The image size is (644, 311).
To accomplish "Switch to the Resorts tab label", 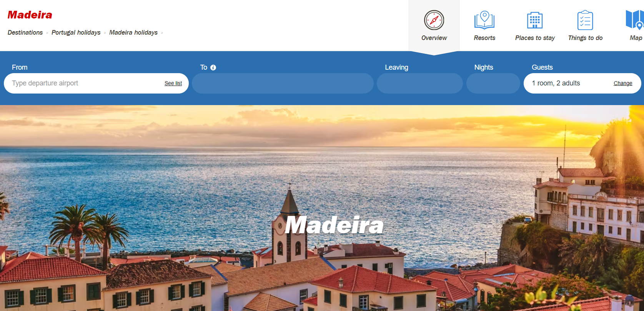I will click(484, 38).
